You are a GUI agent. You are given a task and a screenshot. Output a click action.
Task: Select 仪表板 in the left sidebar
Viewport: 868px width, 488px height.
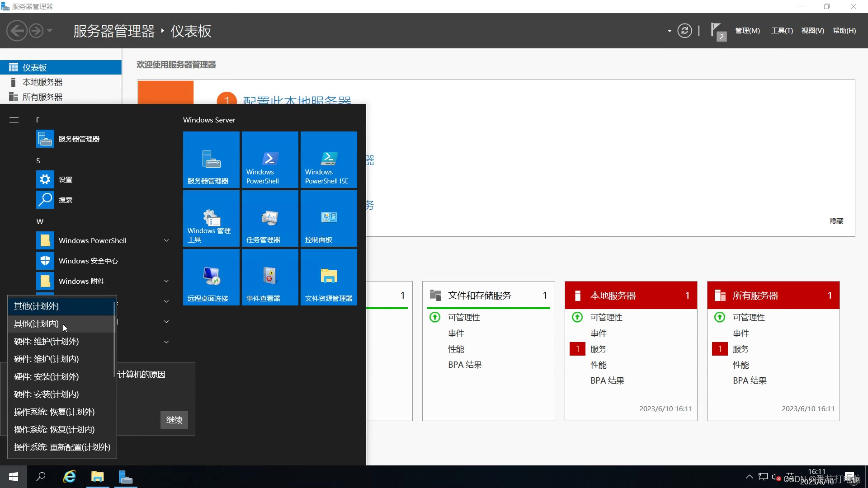(61, 67)
